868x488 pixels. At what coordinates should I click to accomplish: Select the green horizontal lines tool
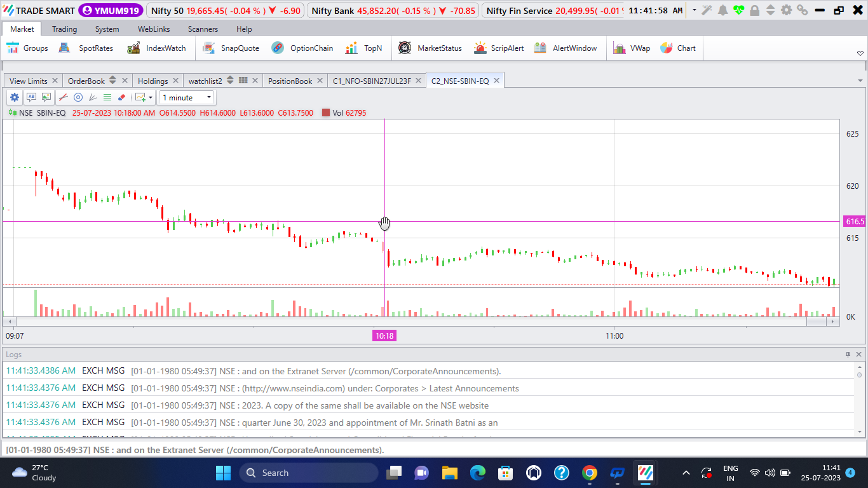pyautogui.click(x=107, y=97)
